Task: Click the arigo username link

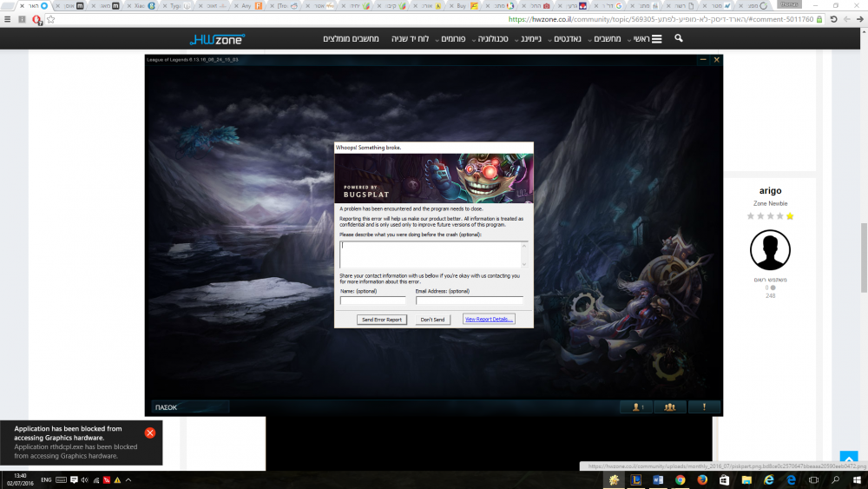Action: tap(770, 190)
